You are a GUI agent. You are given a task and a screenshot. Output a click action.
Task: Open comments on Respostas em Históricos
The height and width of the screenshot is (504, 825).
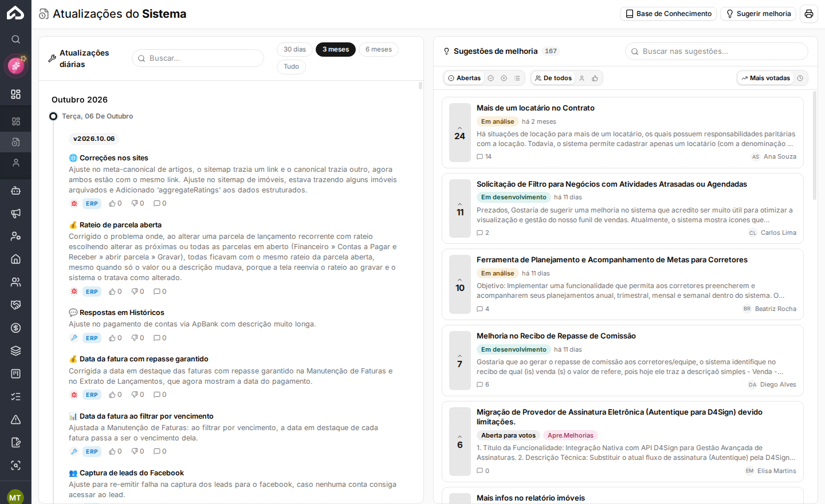(160, 338)
